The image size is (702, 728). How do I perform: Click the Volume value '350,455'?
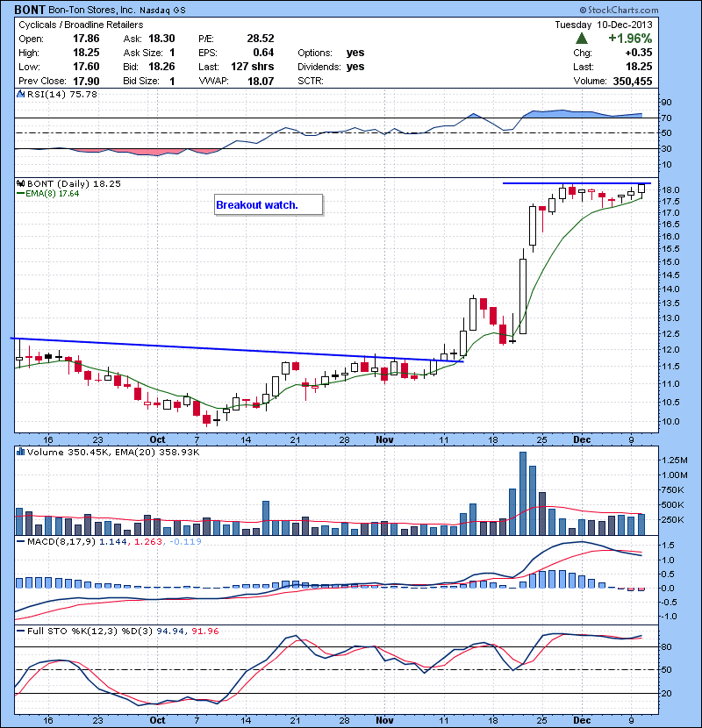[x=633, y=82]
